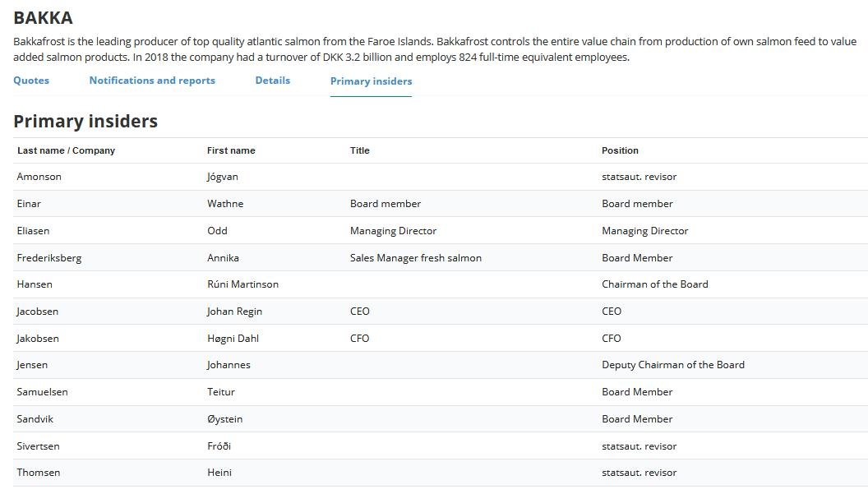
Task: Select Sivertsen in the last name column
Action: tap(38, 446)
